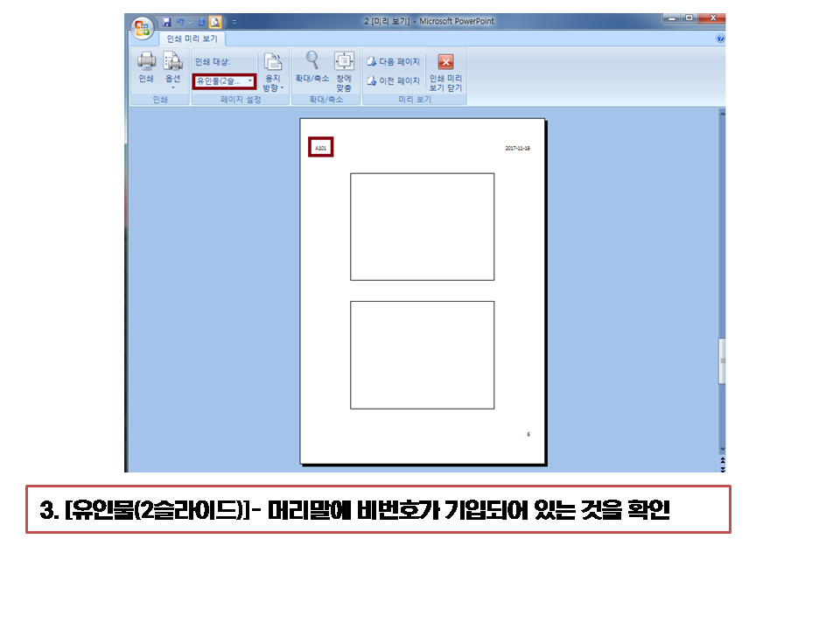Open the Office button menu
The width and height of the screenshot is (840, 630).
(x=144, y=24)
